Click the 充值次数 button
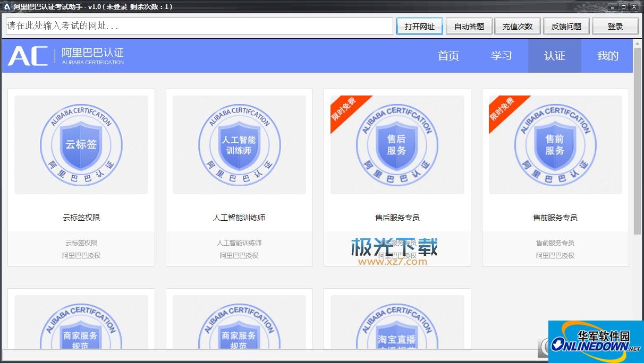Viewport: 644px width, 363px height. coord(518,26)
